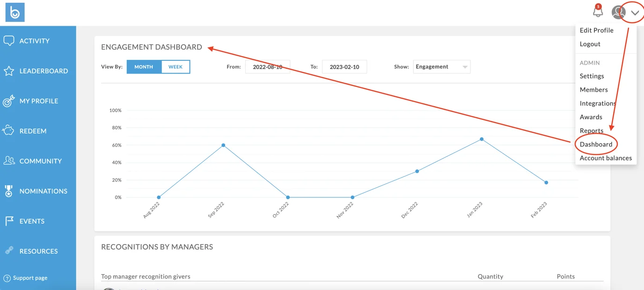The height and width of the screenshot is (290, 644).
Task: Click Logout in the user menu
Action: click(590, 44)
